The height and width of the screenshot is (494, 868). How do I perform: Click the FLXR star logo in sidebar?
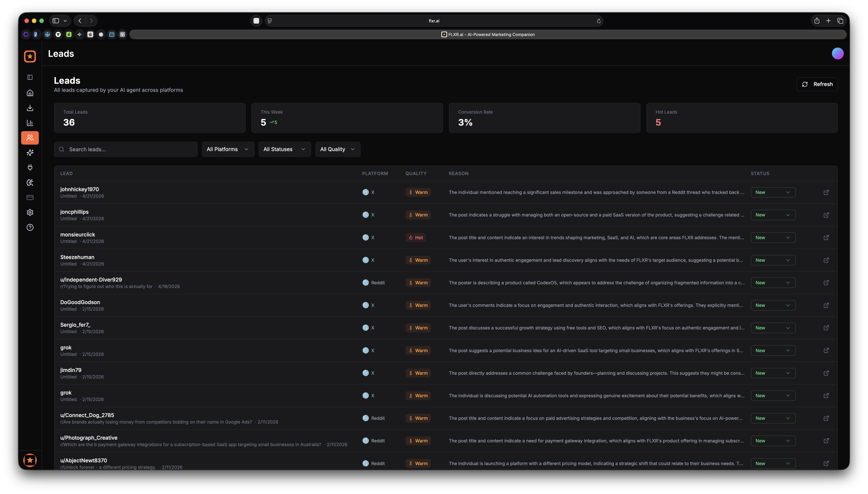coord(30,56)
